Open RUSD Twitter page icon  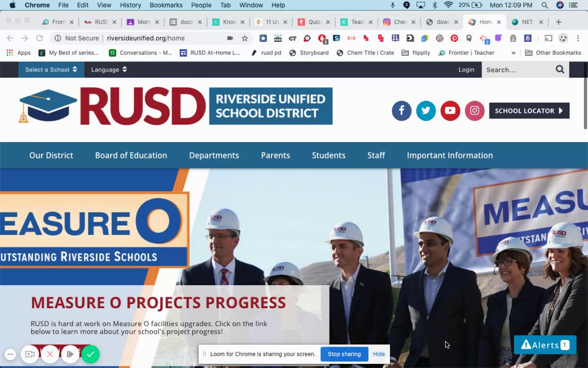click(x=426, y=111)
